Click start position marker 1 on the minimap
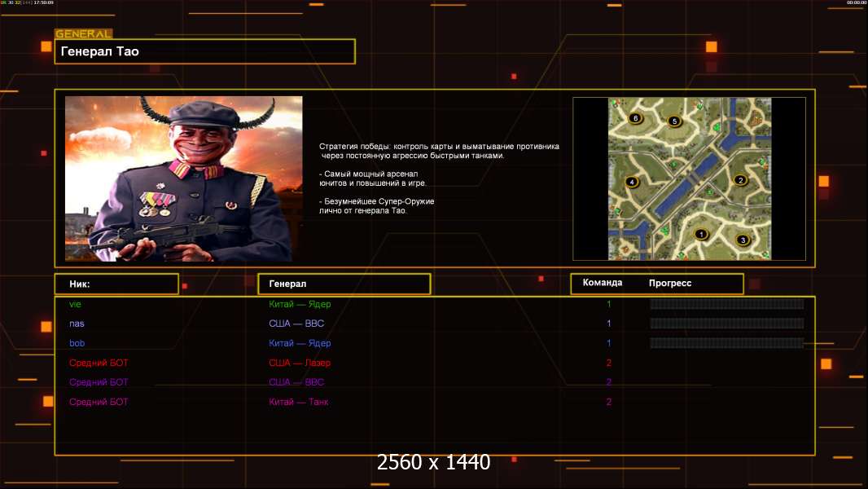Image resolution: width=868 pixels, height=489 pixels. pos(701,234)
